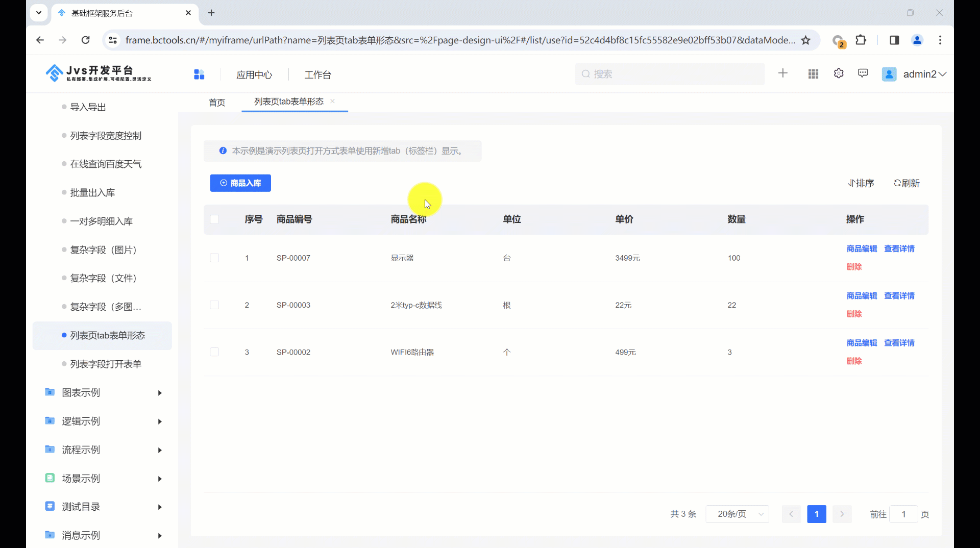980x548 pixels.
Task: Check the row for SP-00003
Action: tap(214, 305)
